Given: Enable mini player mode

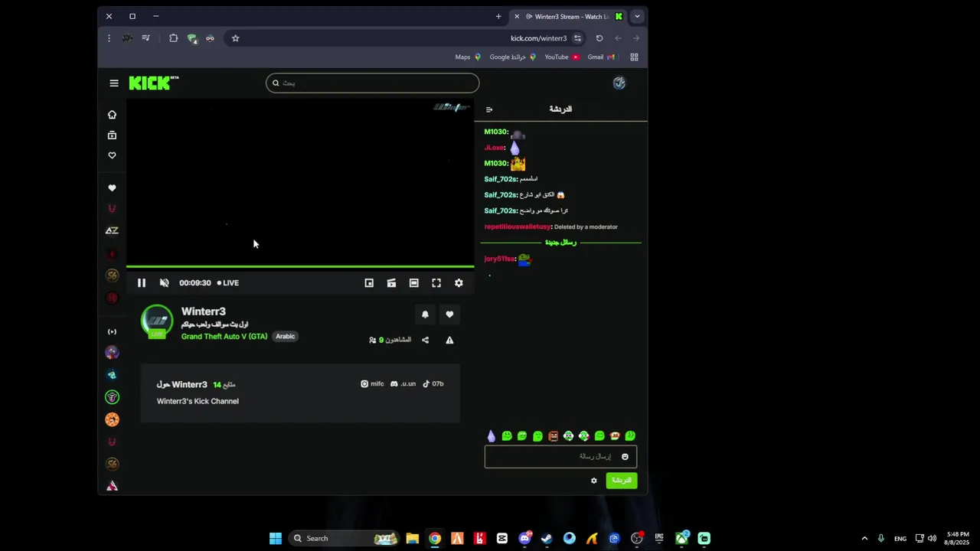Looking at the screenshot, I should (369, 283).
